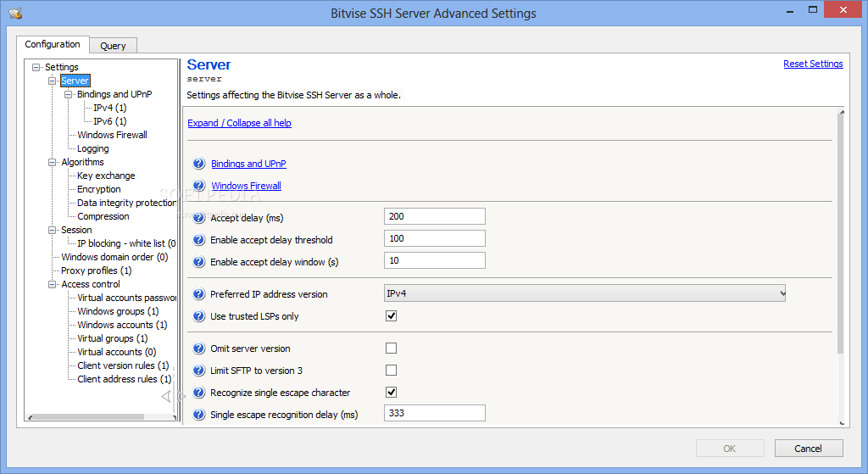Click the Accept delay (ms) input field
Screen dimensions: 868x474
tap(435, 216)
